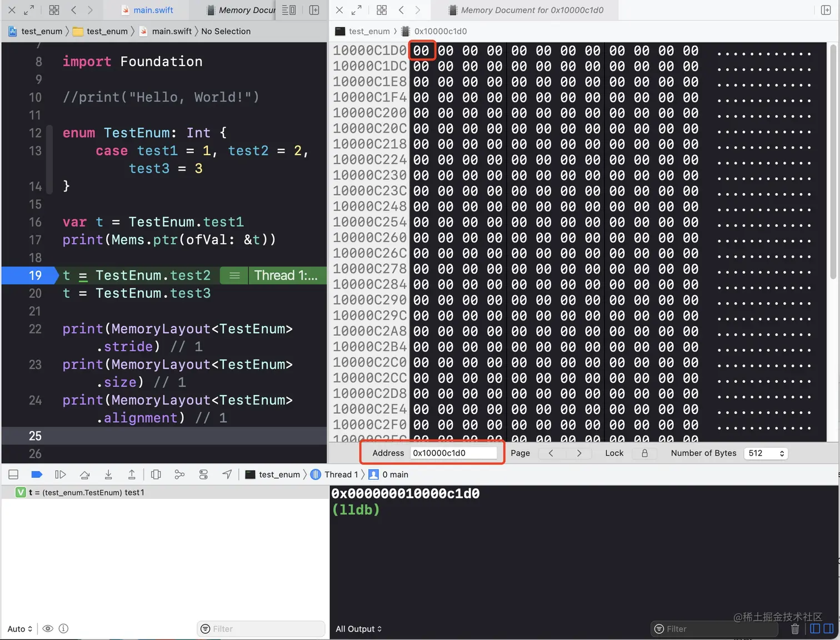Close the right memory editor pane
This screenshot has width=840, height=640.
click(339, 10)
